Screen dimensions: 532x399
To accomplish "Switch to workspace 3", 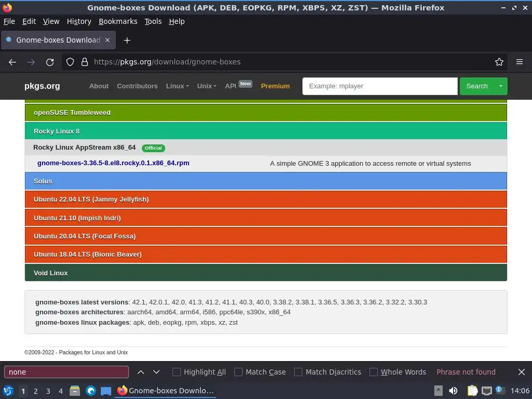I will click(x=48, y=391).
